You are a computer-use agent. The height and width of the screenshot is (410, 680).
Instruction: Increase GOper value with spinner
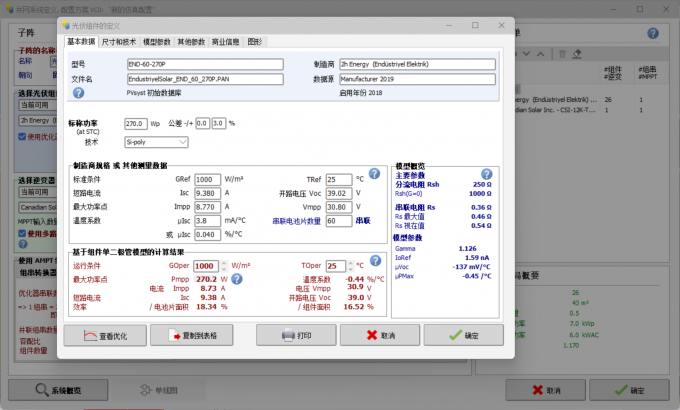click(x=224, y=263)
